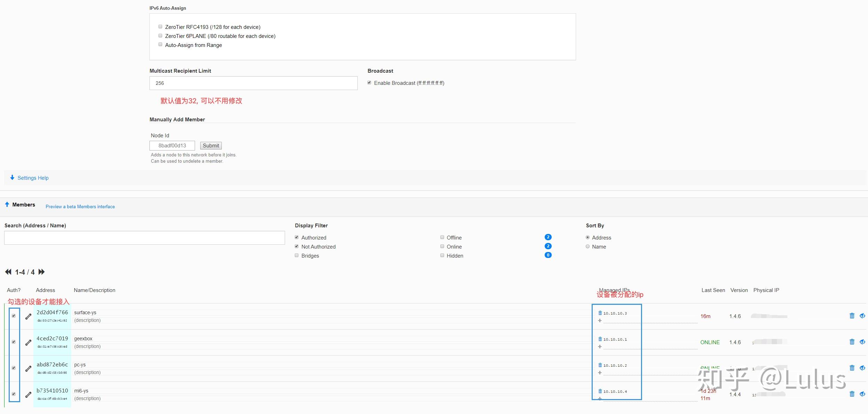Enable the Offline display filter

pos(442,237)
